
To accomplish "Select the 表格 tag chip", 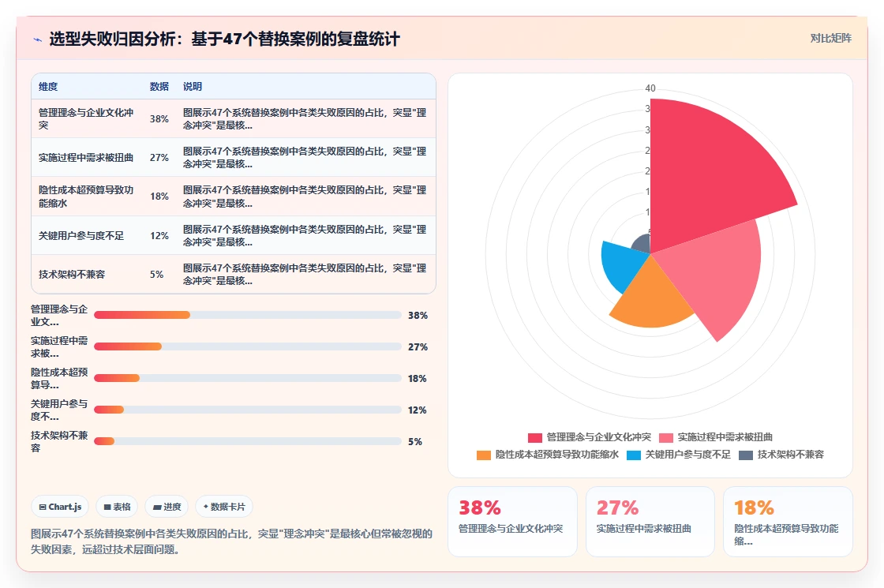I will coord(117,507).
